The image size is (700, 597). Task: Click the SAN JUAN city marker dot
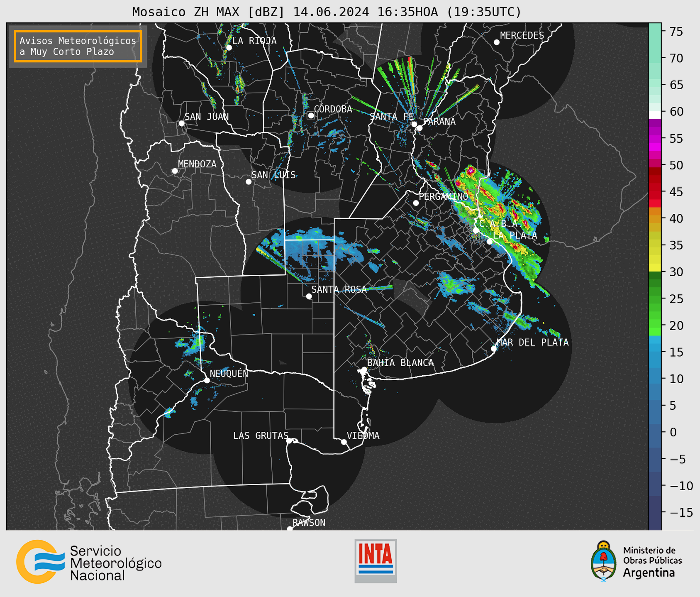coord(181,123)
